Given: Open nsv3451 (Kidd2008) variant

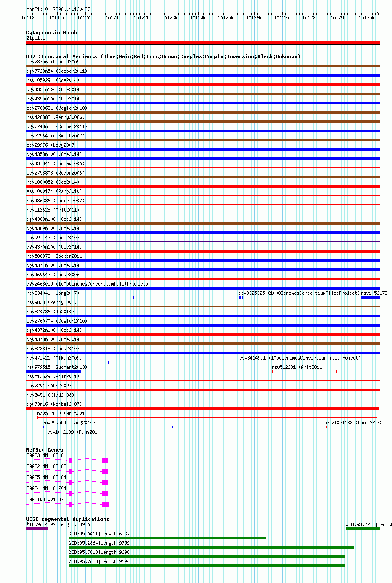Looking at the screenshot, I should [x=50, y=395].
